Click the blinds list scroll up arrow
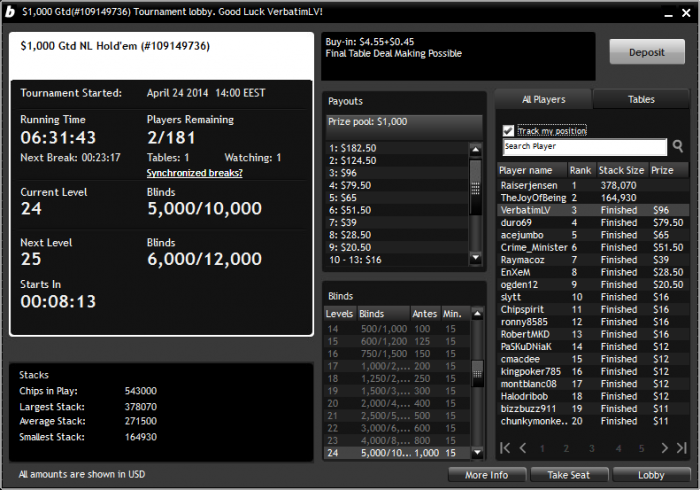700x490 pixels. pyautogui.click(x=477, y=314)
